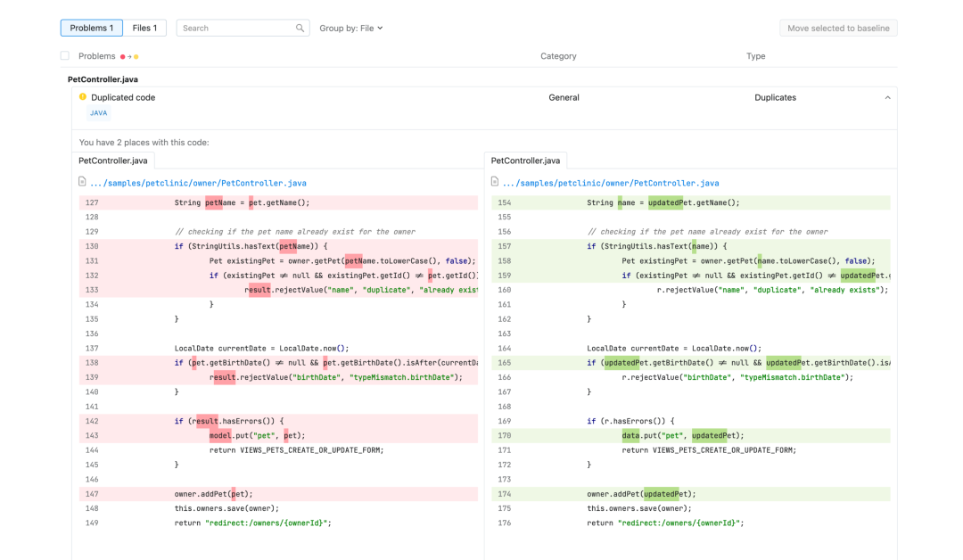Toggle the Problems select-all checkbox
Image resolution: width=963 pixels, height=560 pixels.
(x=65, y=56)
